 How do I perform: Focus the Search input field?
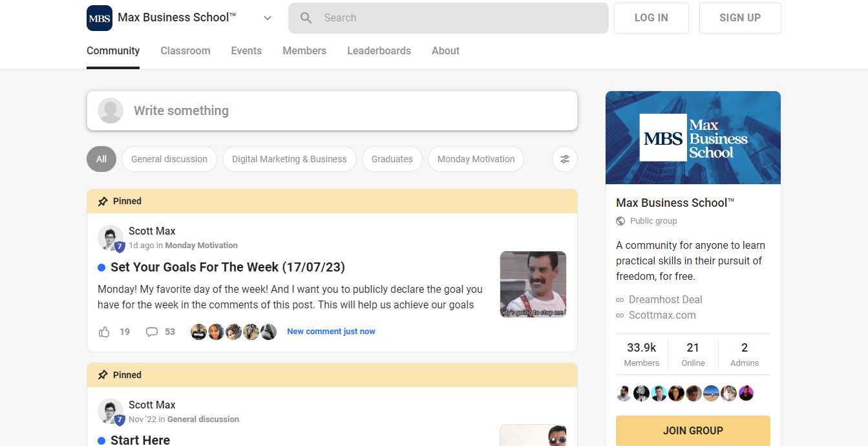(449, 18)
